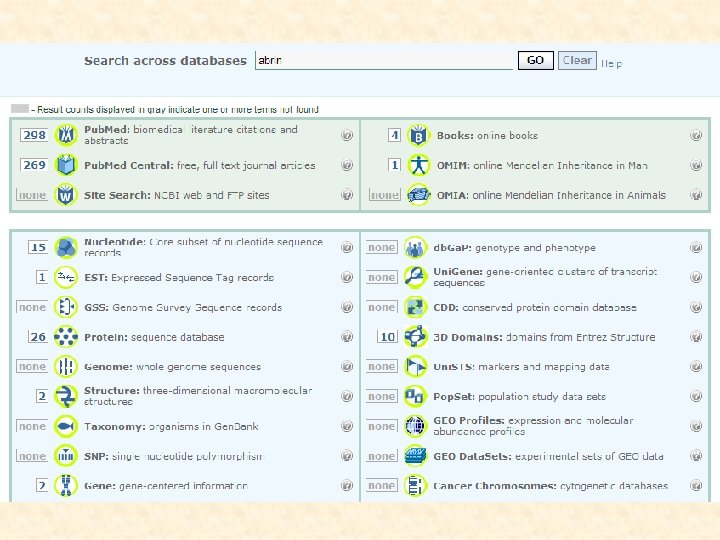720x540 pixels.
Task: Click the 'PopSet' database name text
Action: coord(454,396)
